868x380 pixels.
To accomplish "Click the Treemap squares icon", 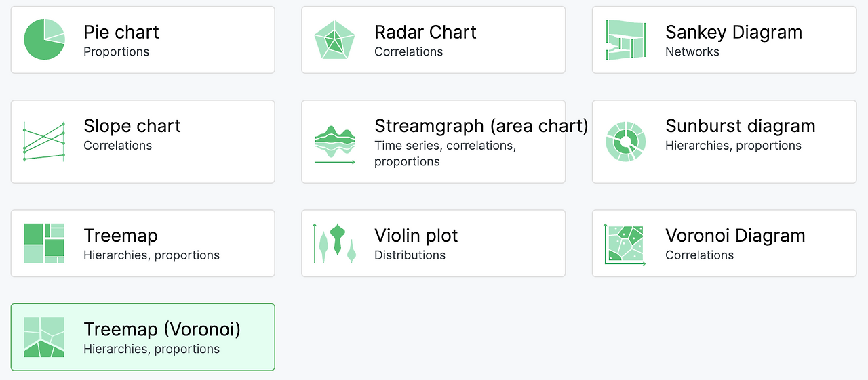I will coord(44,243).
